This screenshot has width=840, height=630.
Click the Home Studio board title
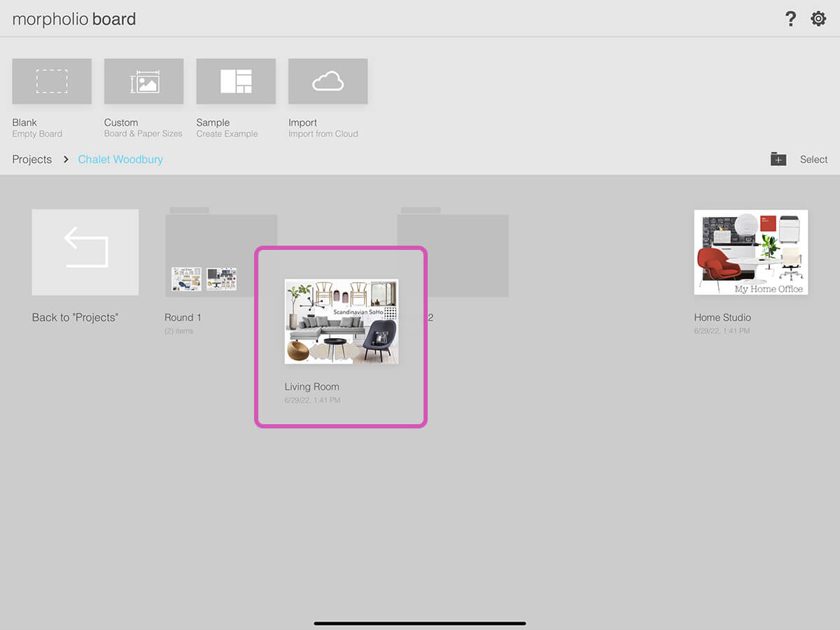click(x=722, y=317)
